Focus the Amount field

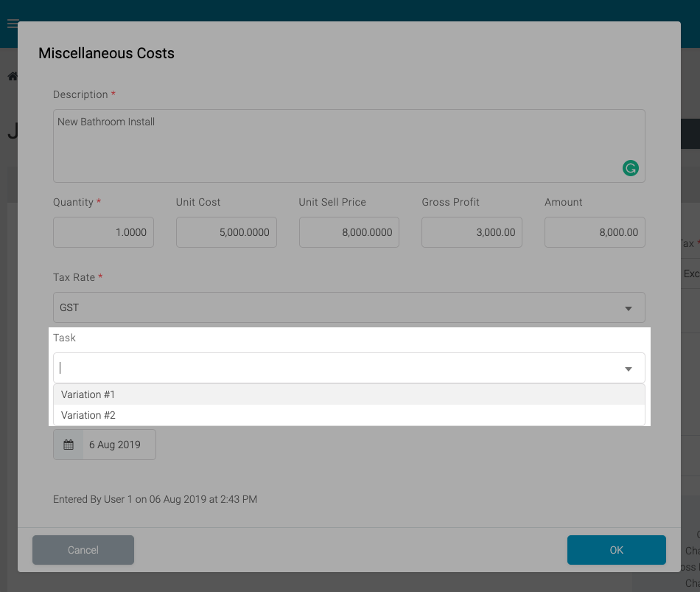pyautogui.click(x=595, y=232)
